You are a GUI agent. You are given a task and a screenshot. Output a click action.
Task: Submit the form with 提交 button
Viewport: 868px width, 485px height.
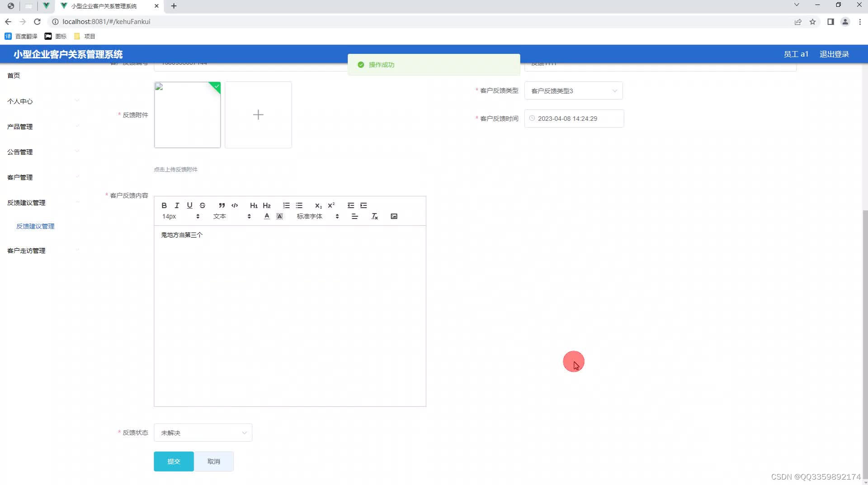point(174,461)
